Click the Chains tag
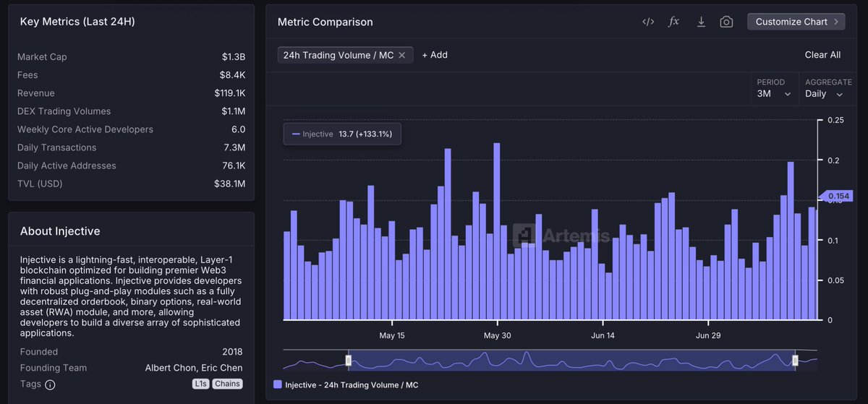This screenshot has height=404, width=868. [x=227, y=384]
